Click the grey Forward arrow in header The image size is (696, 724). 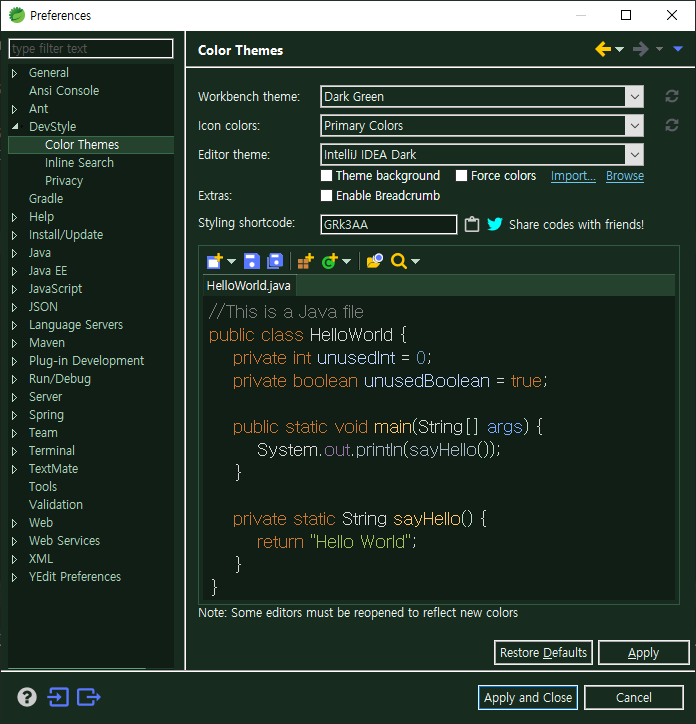coord(641,49)
